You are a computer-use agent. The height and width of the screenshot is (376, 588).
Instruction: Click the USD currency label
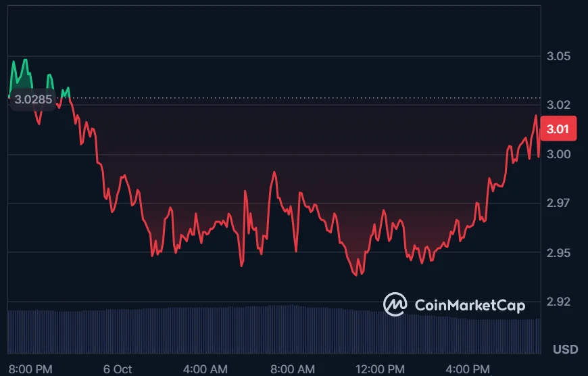566,350
